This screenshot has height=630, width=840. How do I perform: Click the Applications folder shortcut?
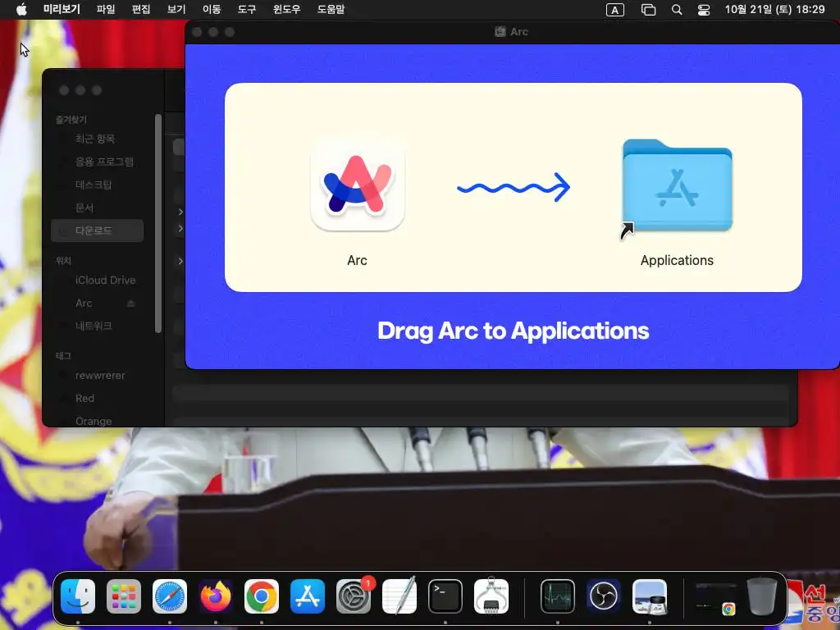[677, 185]
